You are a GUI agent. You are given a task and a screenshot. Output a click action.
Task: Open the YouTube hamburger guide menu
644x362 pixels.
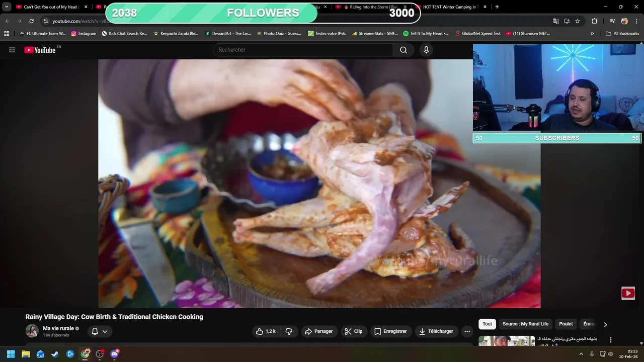tap(12, 50)
